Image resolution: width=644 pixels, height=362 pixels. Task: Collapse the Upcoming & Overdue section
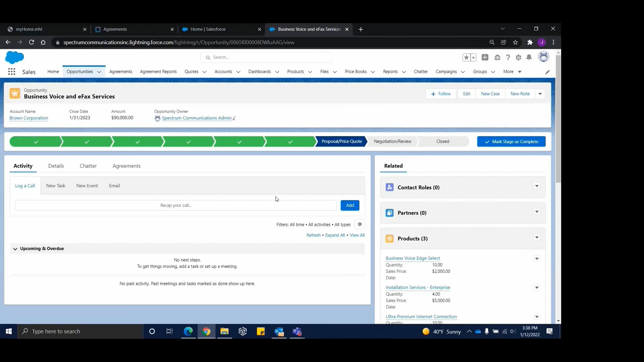15,249
